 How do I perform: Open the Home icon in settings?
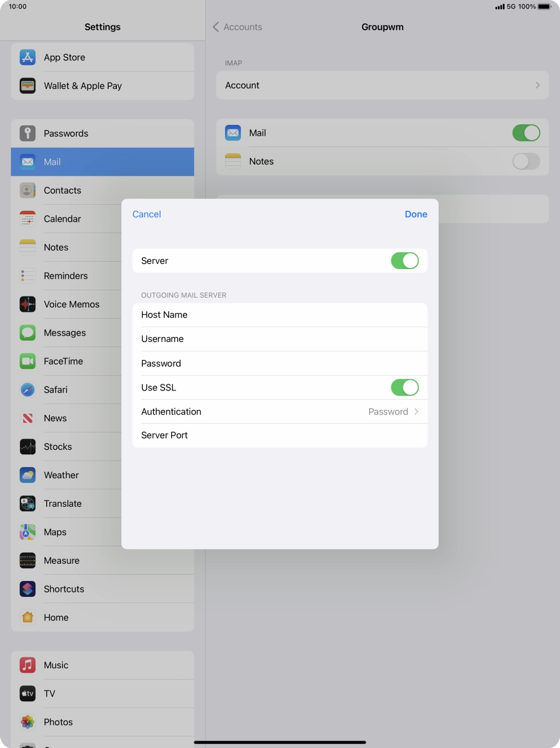27,617
